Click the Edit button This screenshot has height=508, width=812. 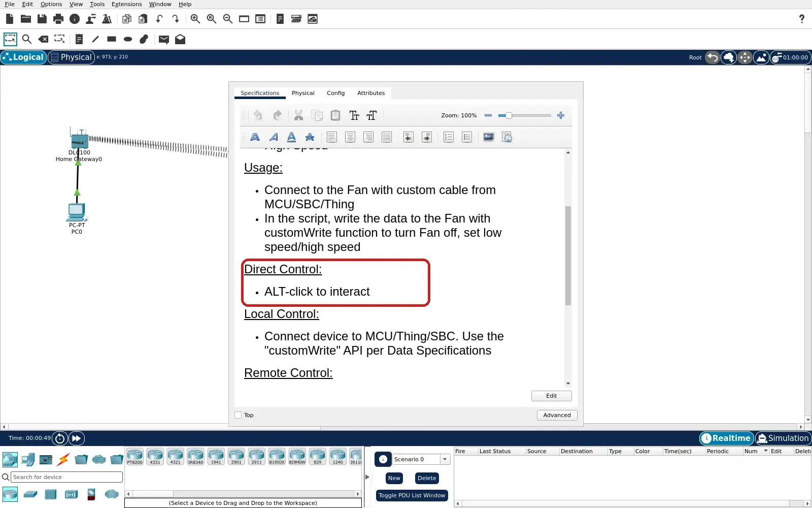(x=552, y=396)
